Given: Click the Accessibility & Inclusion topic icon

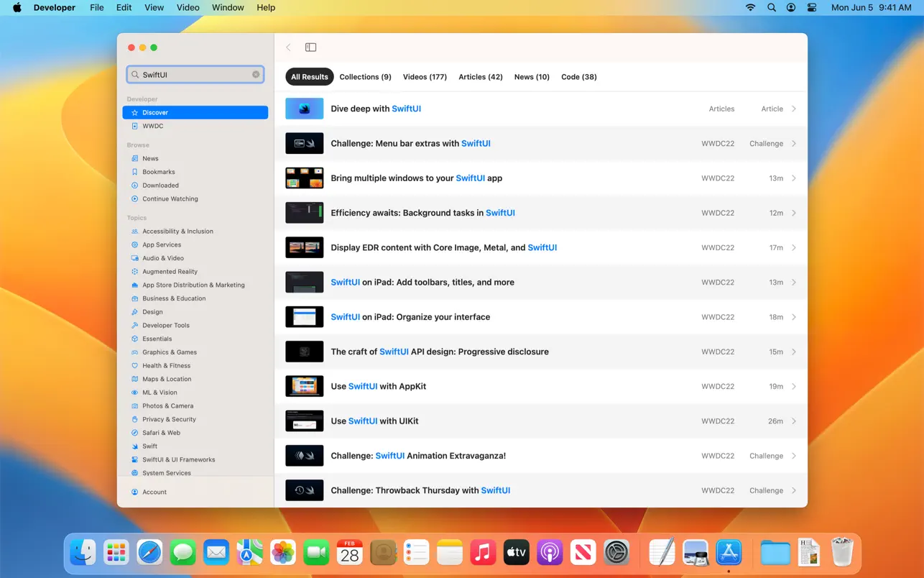Looking at the screenshot, I should click(134, 231).
